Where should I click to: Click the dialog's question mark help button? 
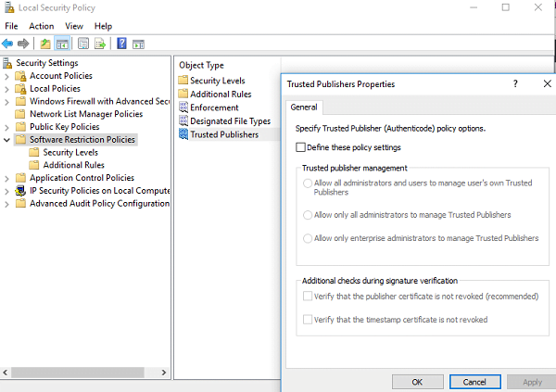pyautogui.click(x=515, y=83)
